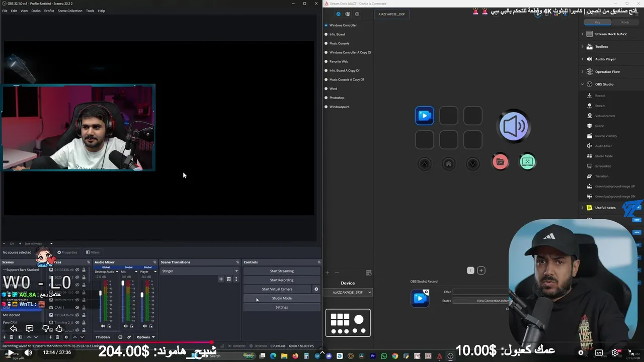
Task: Click the home round button in Stream Dock
Action: point(448,163)
